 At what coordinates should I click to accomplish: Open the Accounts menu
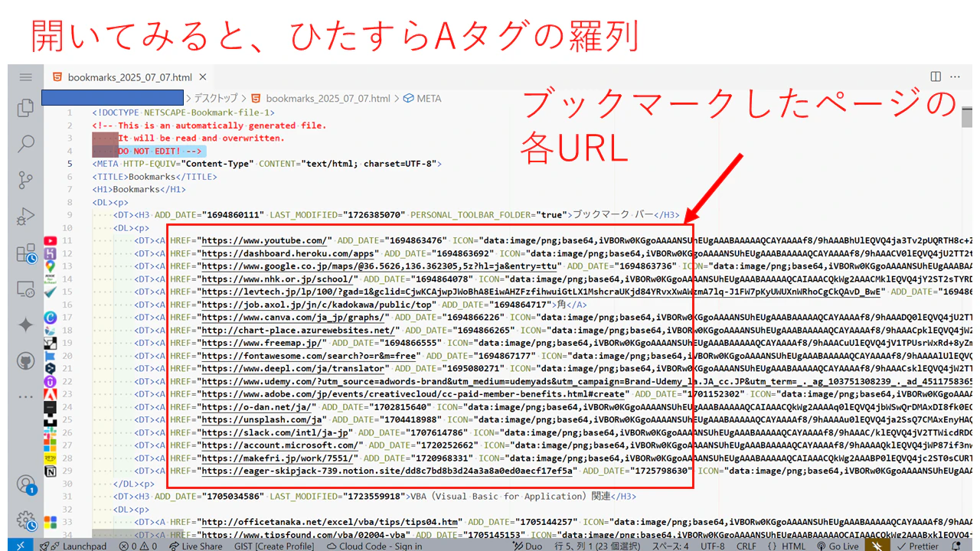pyautogui.click(x=25, y=484)
